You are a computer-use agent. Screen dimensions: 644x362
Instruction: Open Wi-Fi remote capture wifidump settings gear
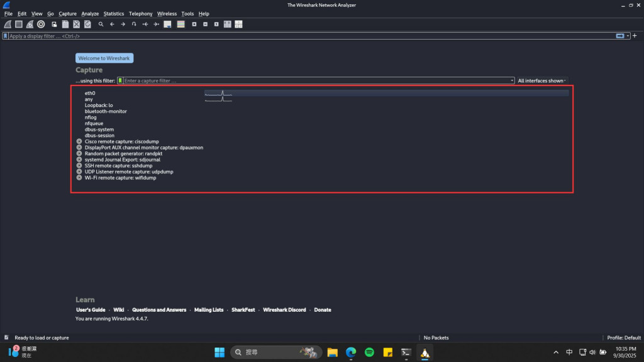pyautogui.click(x=79, y=178)
